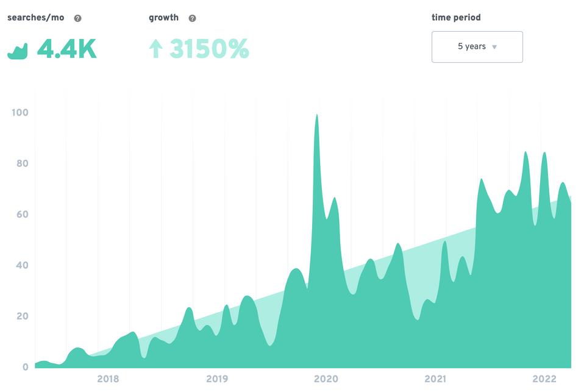The height and width of the screenshot is (392, 581).
Task: Click the time period label
Action: pos(456,18)
